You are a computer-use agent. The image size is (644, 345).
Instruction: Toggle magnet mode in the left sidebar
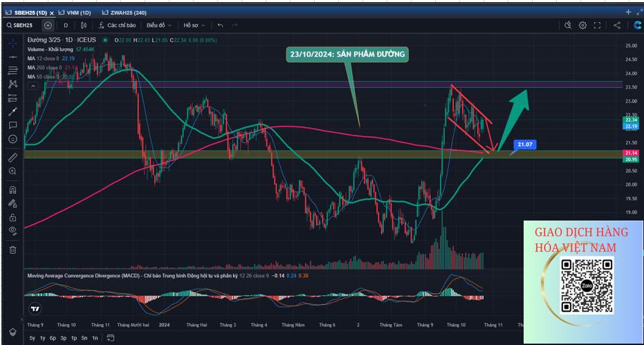click(12, 189)
